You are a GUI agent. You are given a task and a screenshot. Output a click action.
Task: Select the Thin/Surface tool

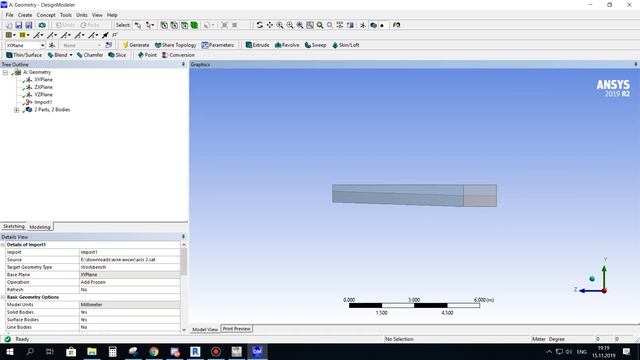[x=24, y=55]
